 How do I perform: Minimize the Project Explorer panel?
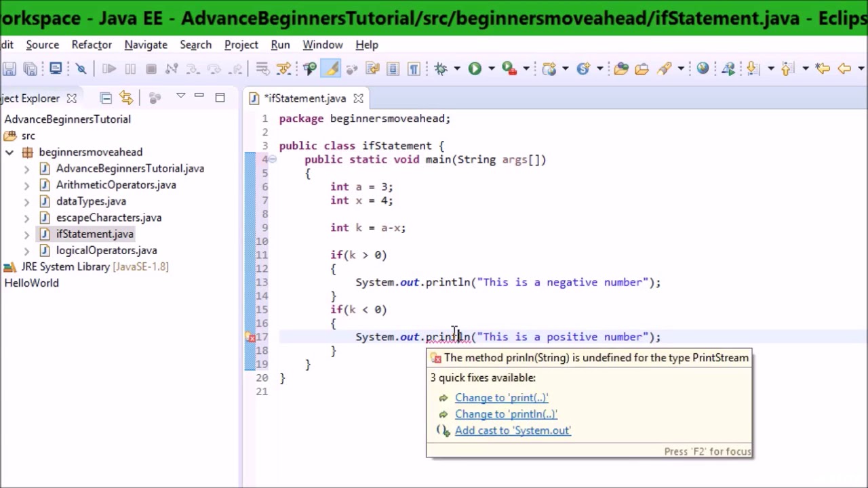[x=199, y=96]
